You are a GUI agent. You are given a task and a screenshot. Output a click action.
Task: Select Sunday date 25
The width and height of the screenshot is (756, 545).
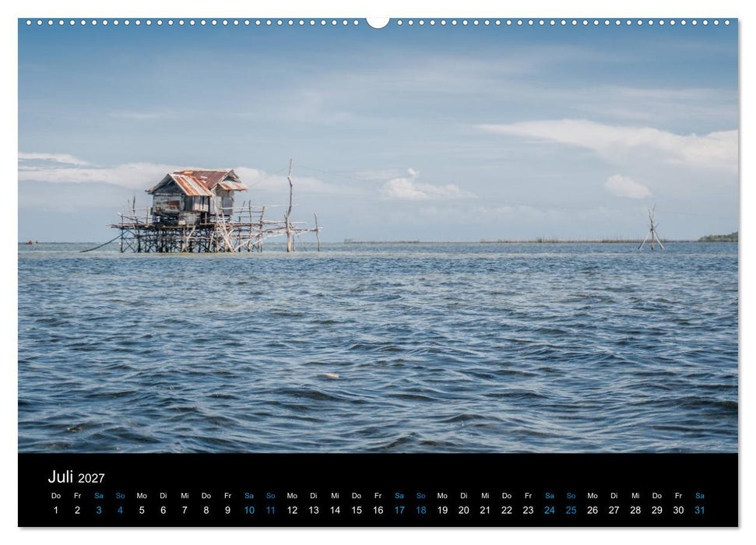click(571, 510)
